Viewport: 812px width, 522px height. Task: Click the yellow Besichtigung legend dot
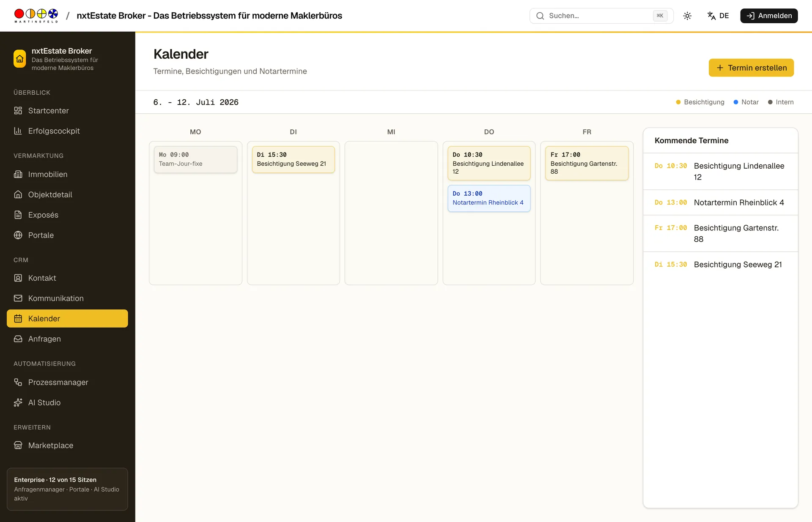678,102
